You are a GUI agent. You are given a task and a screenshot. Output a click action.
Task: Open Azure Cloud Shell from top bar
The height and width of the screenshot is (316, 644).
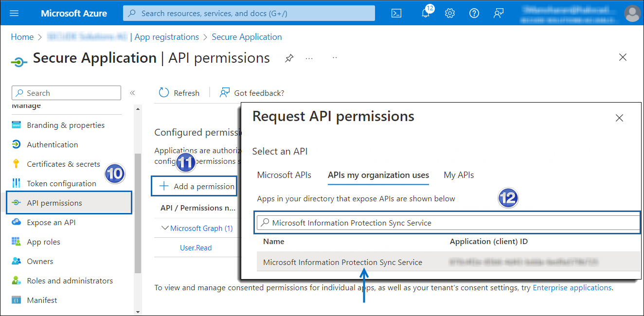[x=396, y=13]
